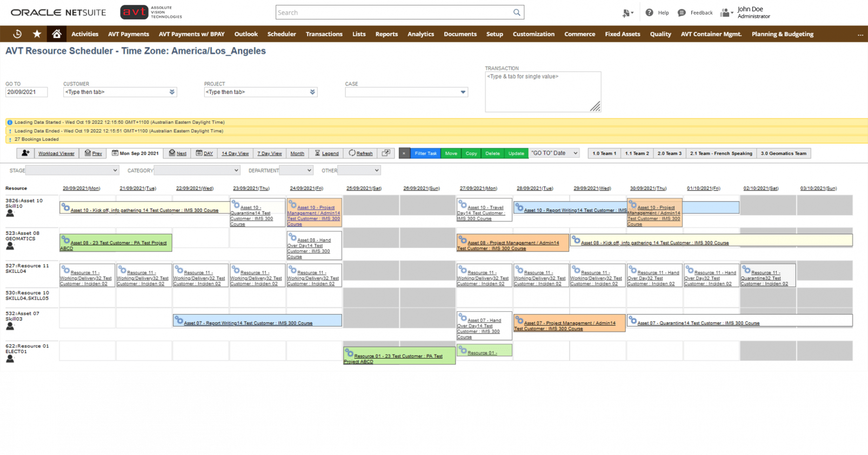Switch to 7 Day View
The height and width of the screenshot is (455, 868).
pyautogui.click(x=269, y=153)
